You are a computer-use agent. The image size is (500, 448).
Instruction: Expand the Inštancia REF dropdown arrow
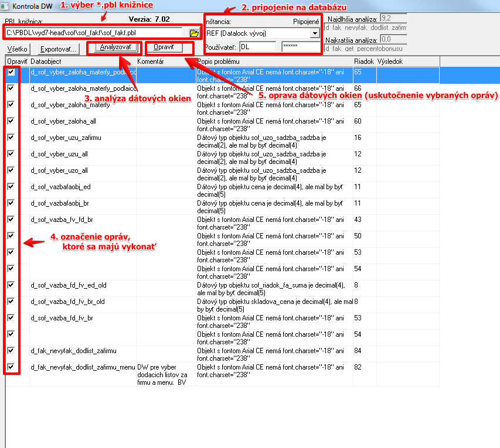coord(315,33)
